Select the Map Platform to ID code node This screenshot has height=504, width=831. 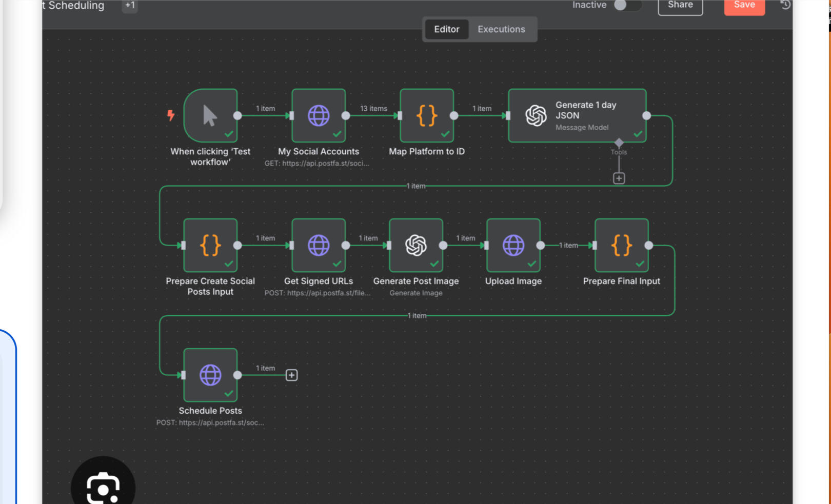tap(426, 115)
